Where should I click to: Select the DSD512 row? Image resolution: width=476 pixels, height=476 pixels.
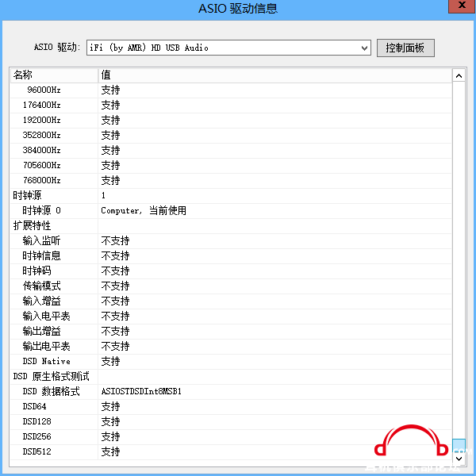[x=231, y=452]
